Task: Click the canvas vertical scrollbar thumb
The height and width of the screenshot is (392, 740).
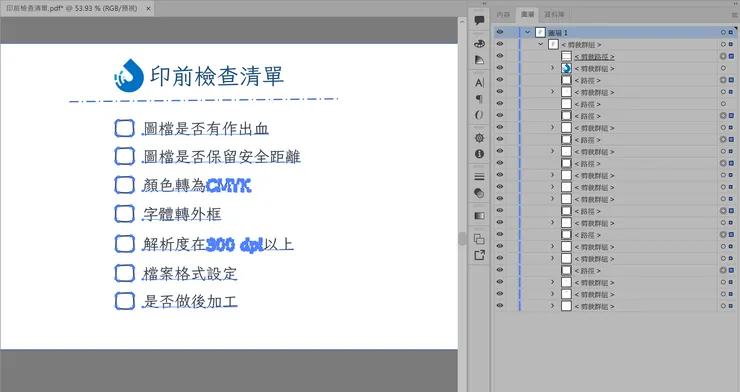Action: [x=462, y=239]
